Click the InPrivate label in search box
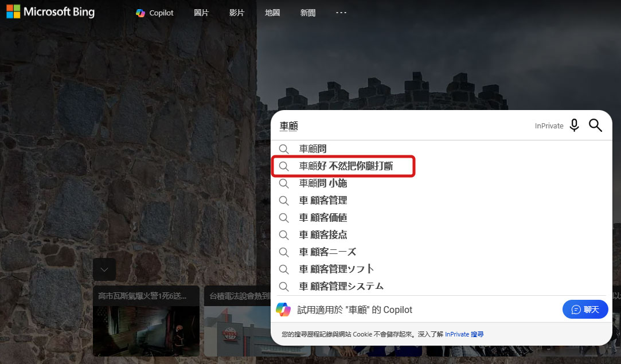Image resolution: width=621 pixels, height=364 pixels. click(x=549, y=126)
